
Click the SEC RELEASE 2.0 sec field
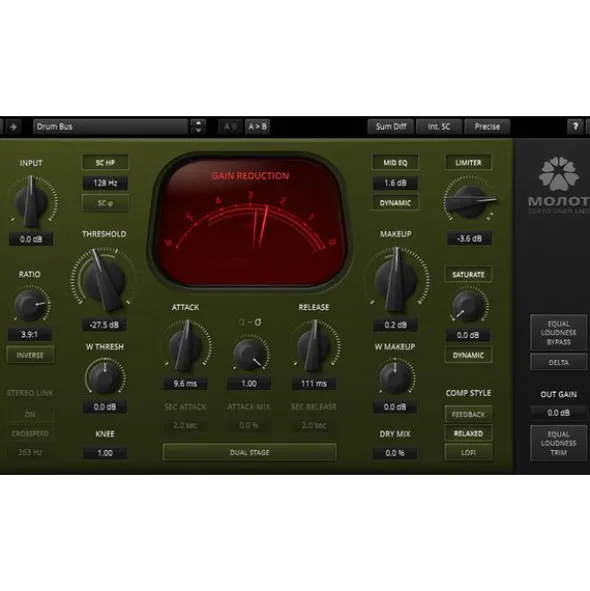[314, 426]
